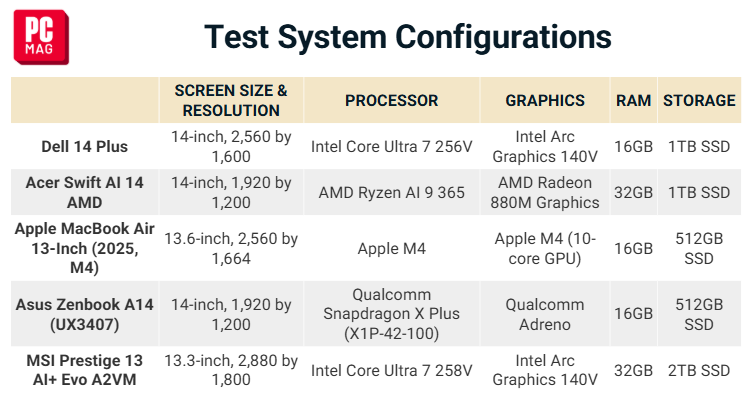
Task: Select the AMD Ryzen AI 9 365 cell
Action: (392, 192)
